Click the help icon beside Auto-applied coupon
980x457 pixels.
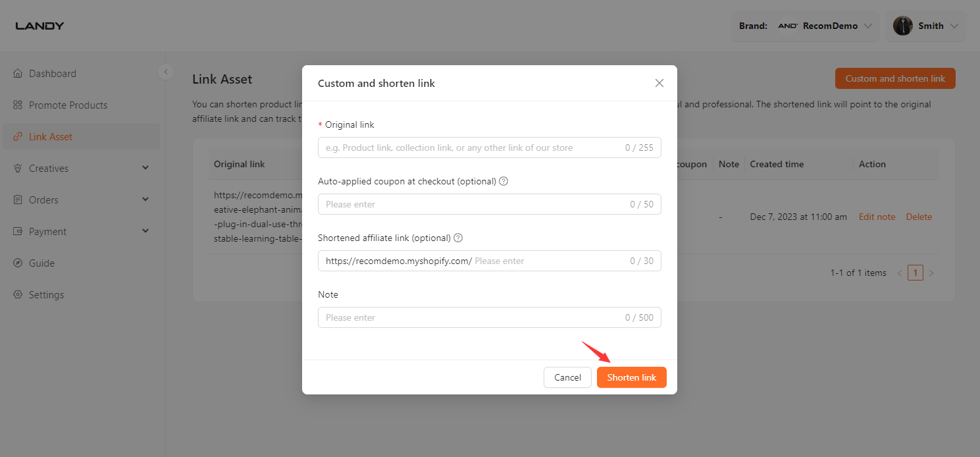(x=503, y=181)
